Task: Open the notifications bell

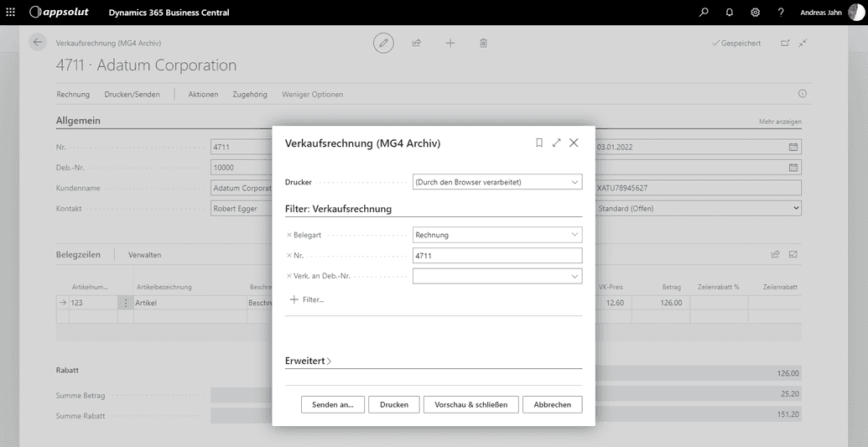Action: [730, 13]
